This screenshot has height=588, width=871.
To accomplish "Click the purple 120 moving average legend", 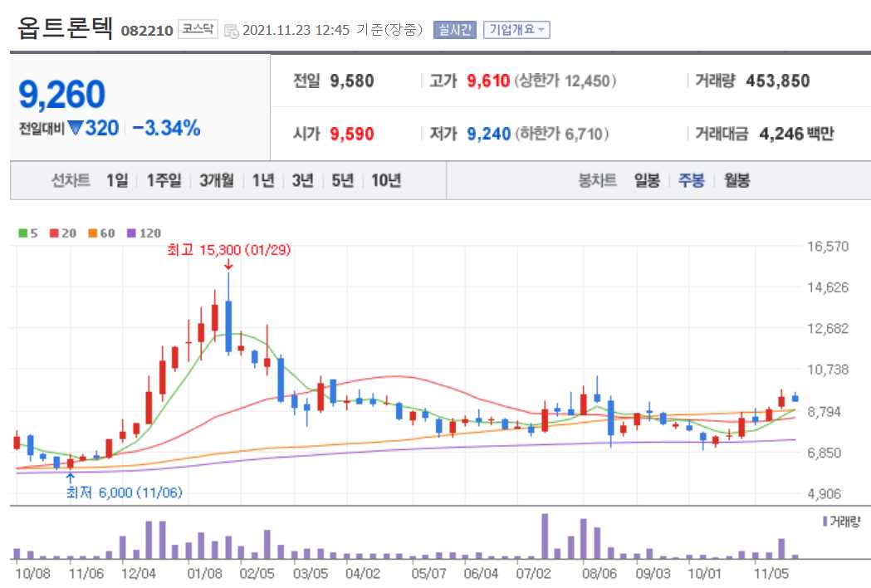I will point(144,233).
